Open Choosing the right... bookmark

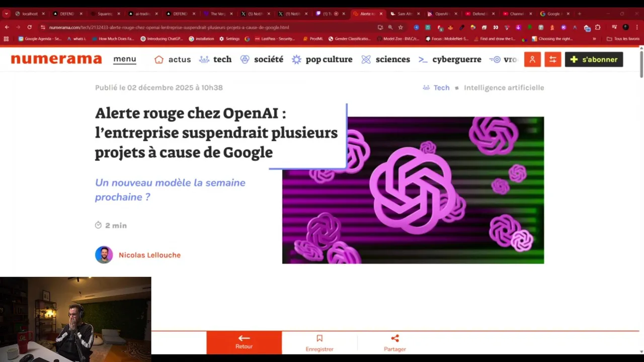coord(552,39)
